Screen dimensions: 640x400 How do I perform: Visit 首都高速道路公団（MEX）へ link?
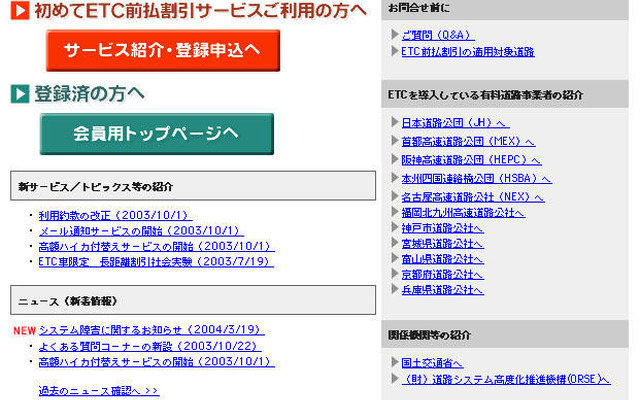pos(468,141)
